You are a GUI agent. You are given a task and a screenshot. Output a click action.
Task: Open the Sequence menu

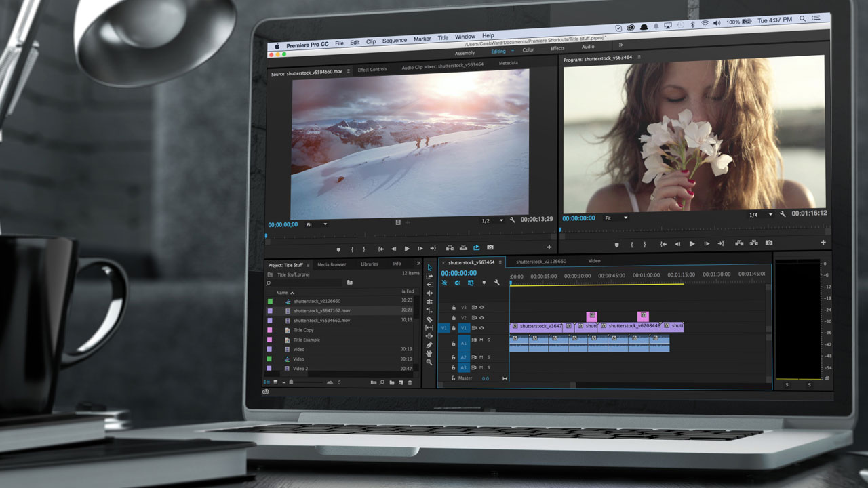click(394, 40)
